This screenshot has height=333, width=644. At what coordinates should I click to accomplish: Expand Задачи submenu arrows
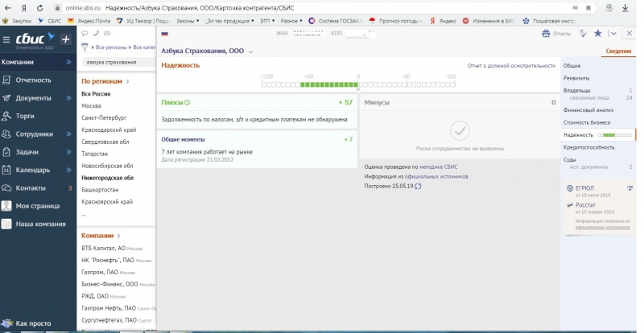(x=68, y=152)
